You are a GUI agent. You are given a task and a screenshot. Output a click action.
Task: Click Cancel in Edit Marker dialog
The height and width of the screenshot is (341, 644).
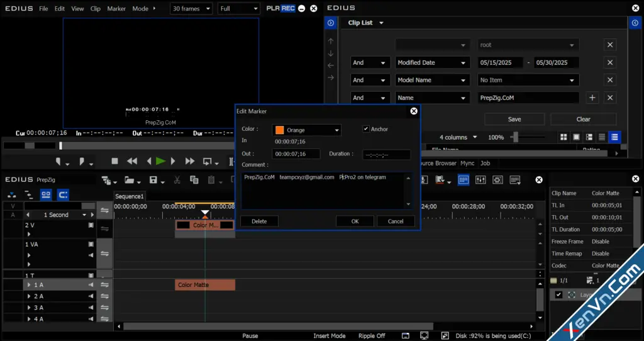(396, 221)
